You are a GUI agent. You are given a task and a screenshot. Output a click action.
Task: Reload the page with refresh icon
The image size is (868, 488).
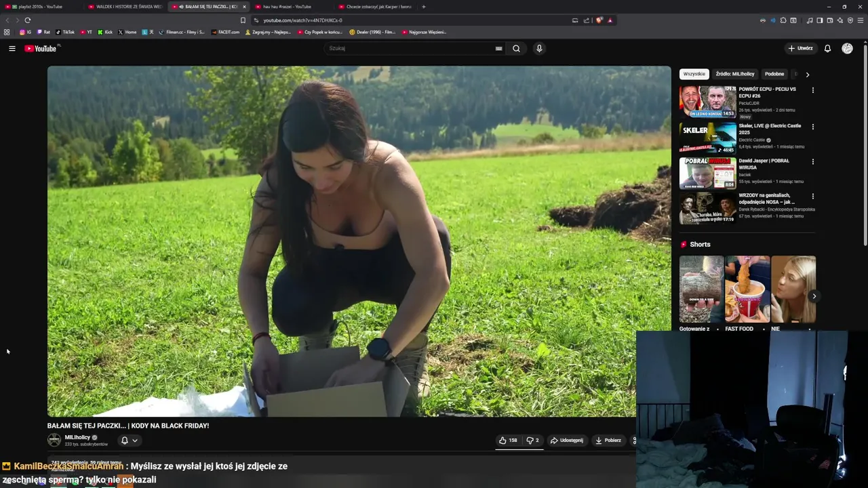[27, 20]
